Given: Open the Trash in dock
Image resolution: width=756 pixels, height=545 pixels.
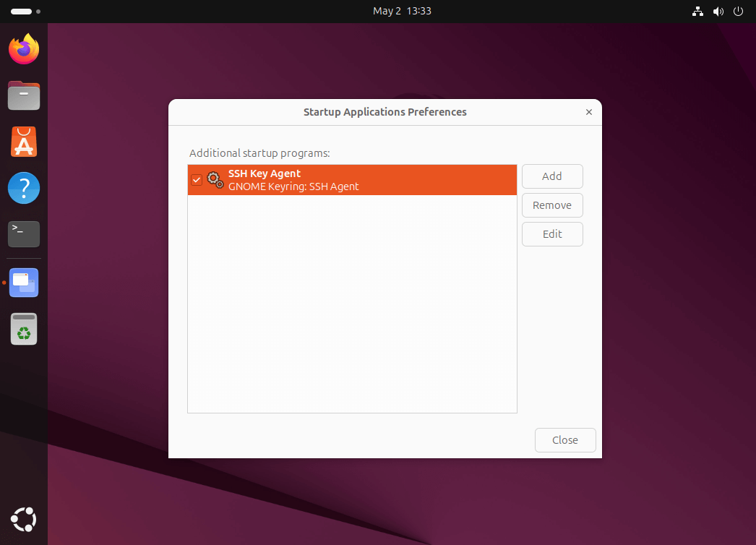Looking at the screenshot, I should [x=24, y=329].
